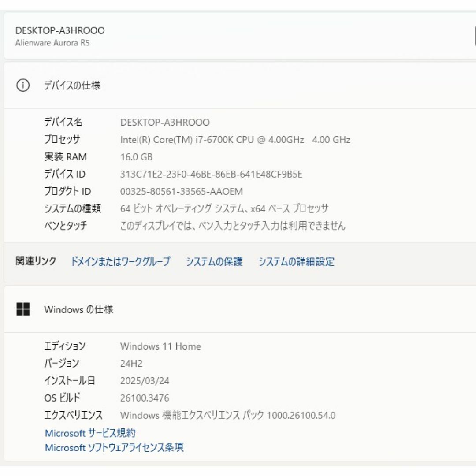
Task: Open Microsoft サービス規約 link
Action: point(90,433)
